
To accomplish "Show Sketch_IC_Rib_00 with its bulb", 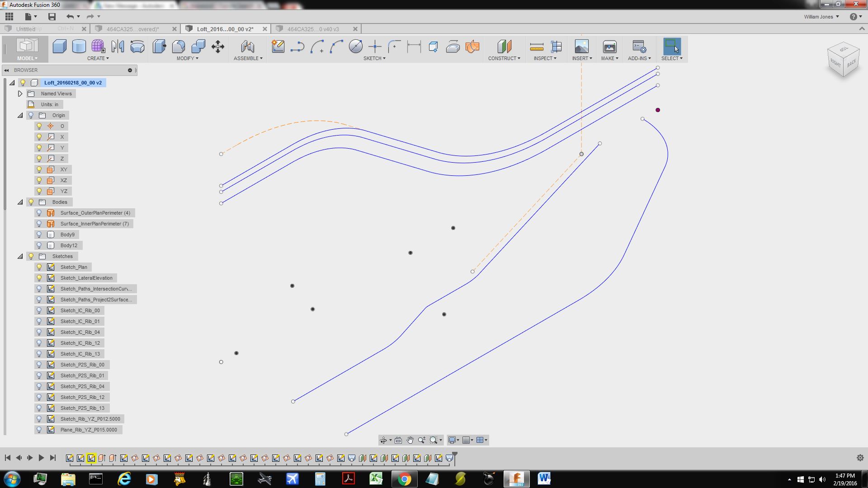I will coord(39,310).
